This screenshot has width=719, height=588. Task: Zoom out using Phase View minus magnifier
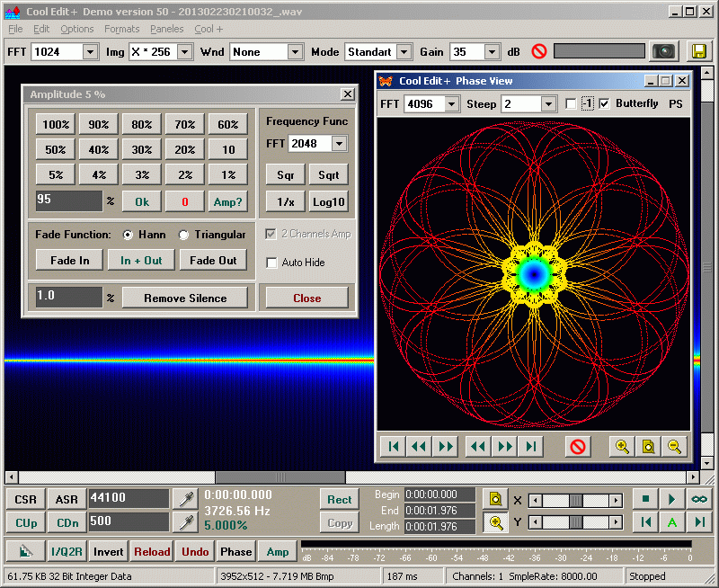point(675,446)
